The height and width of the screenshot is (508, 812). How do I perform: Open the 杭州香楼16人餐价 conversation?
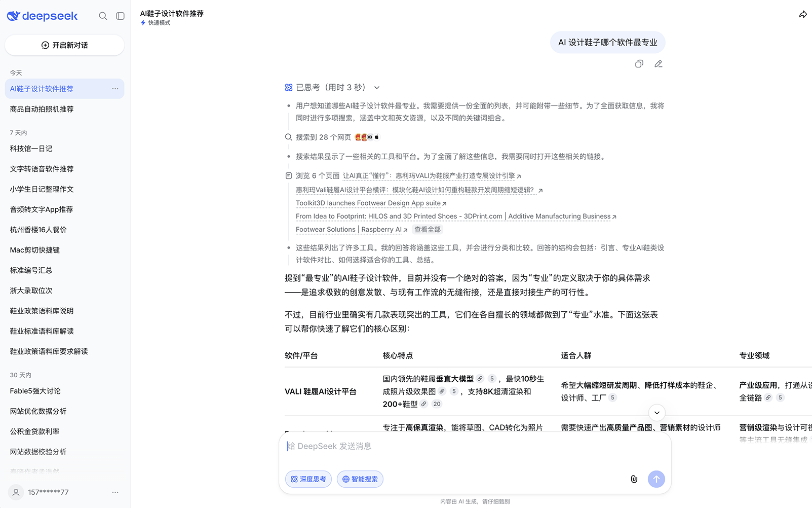tap(64, 230)
